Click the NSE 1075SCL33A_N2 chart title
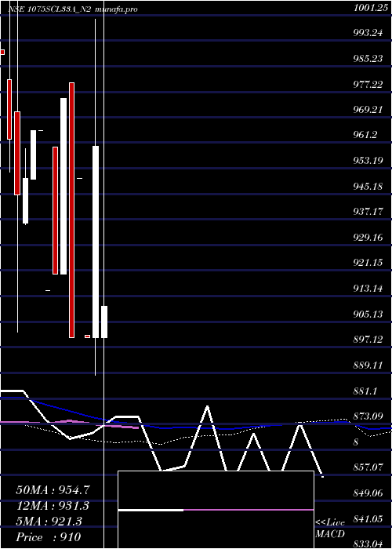This screenshot has width=392, height=549. [50, 9]
